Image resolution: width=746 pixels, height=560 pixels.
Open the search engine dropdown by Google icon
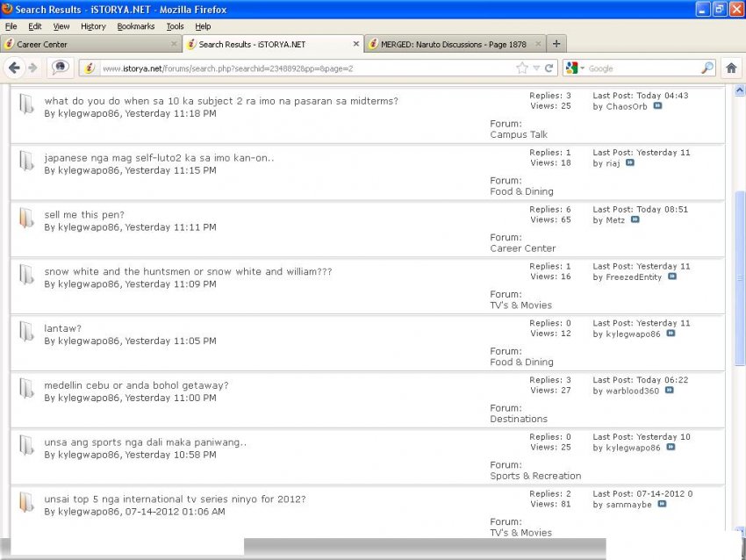point(576,68)
